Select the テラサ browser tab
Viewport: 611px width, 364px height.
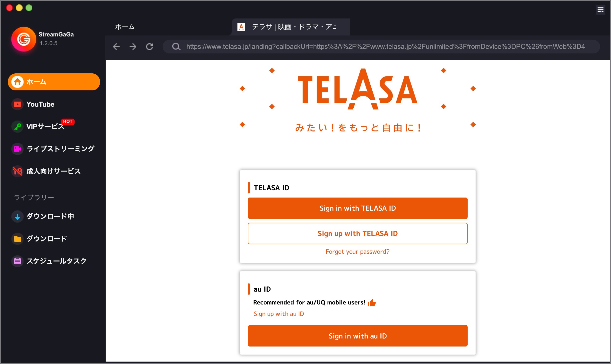point(291,27)
